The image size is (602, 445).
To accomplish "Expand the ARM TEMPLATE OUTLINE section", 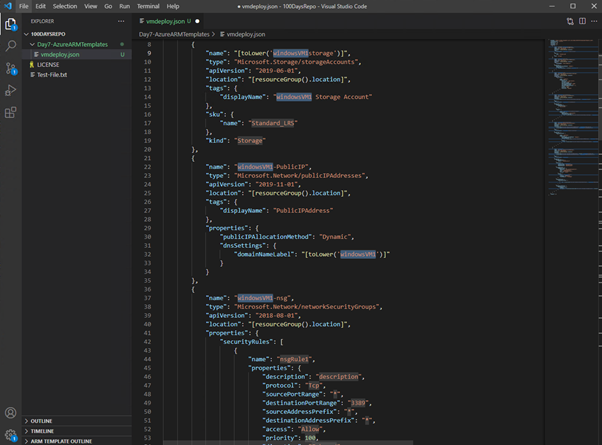I will [x=62, y=441].
